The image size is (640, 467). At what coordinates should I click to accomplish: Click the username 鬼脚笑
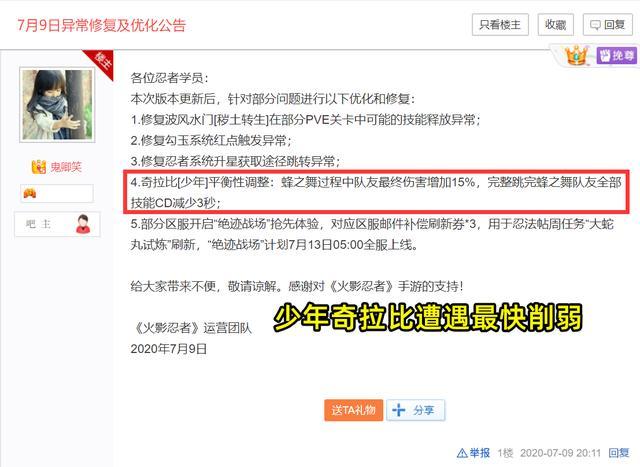66,167
